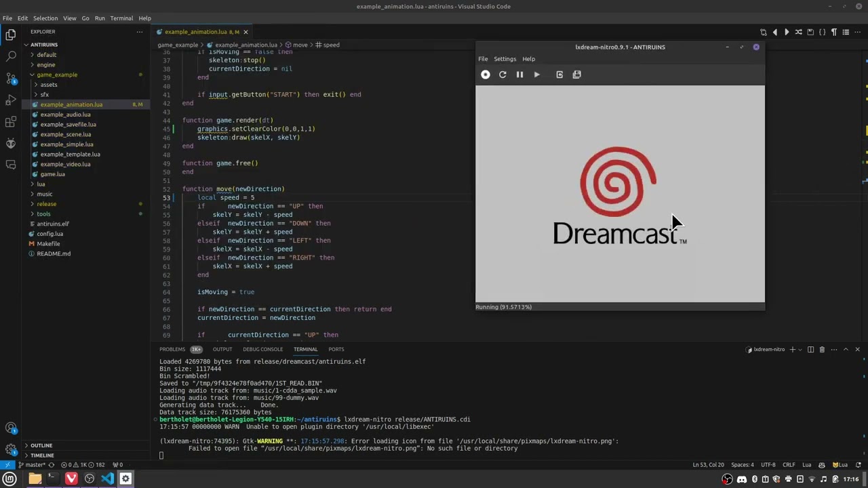Click the open changes icon in editor toolbar
Viewport: 868px width, 488px height.
point(764,32)
